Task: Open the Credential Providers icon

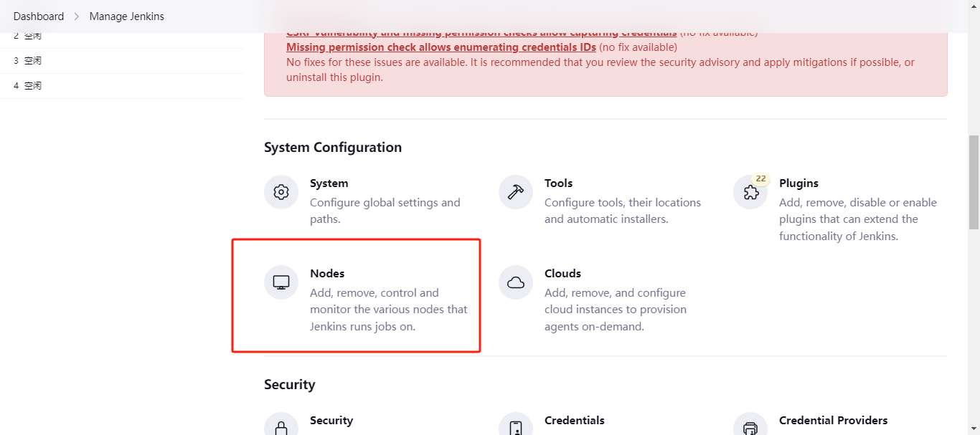Action: pos(750,426)
